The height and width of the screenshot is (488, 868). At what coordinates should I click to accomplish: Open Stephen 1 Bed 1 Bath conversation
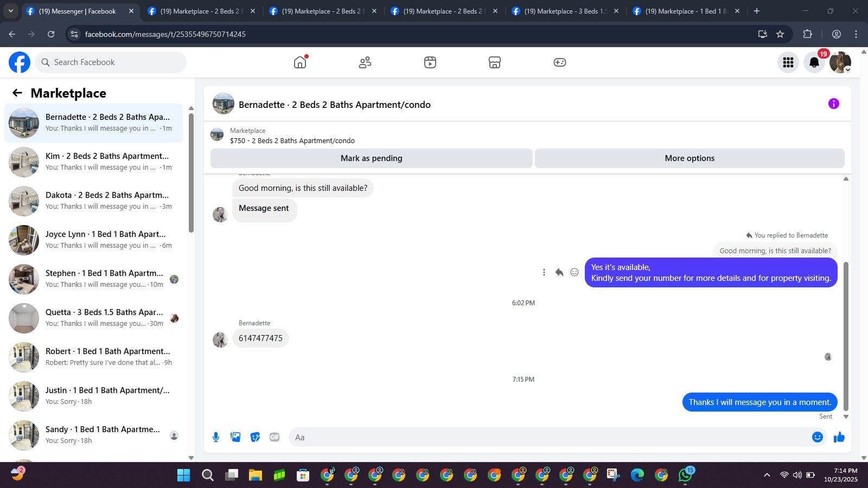point(93,279)
